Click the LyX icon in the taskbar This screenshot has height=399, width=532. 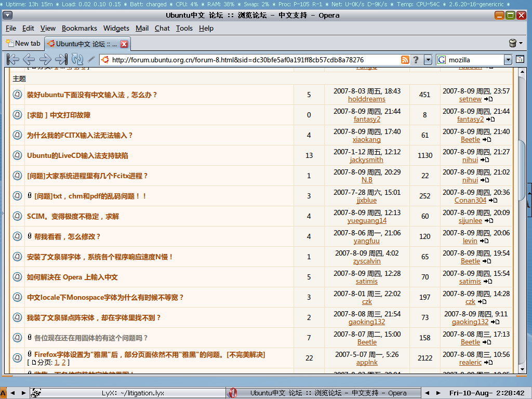coord(36,393)
